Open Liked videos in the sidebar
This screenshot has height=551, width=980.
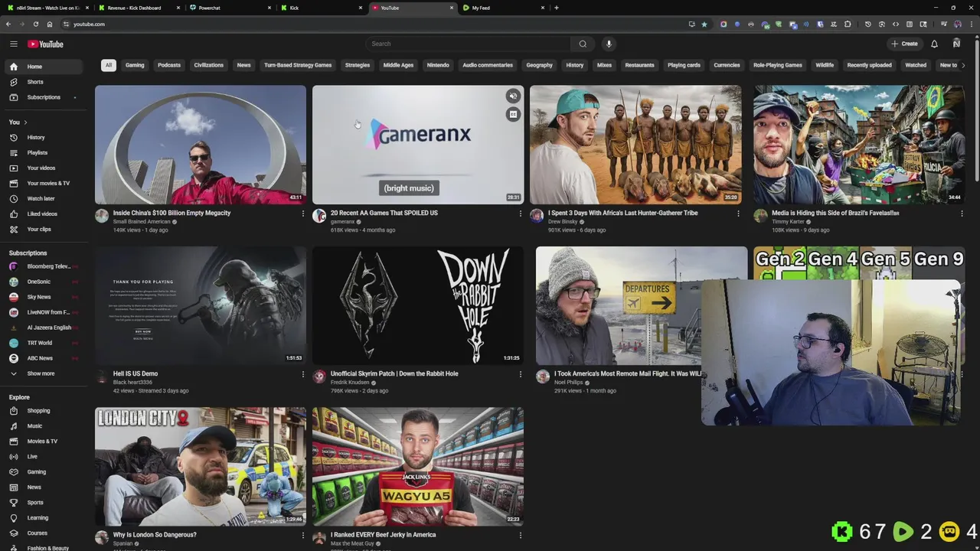[x=43, y=214]
